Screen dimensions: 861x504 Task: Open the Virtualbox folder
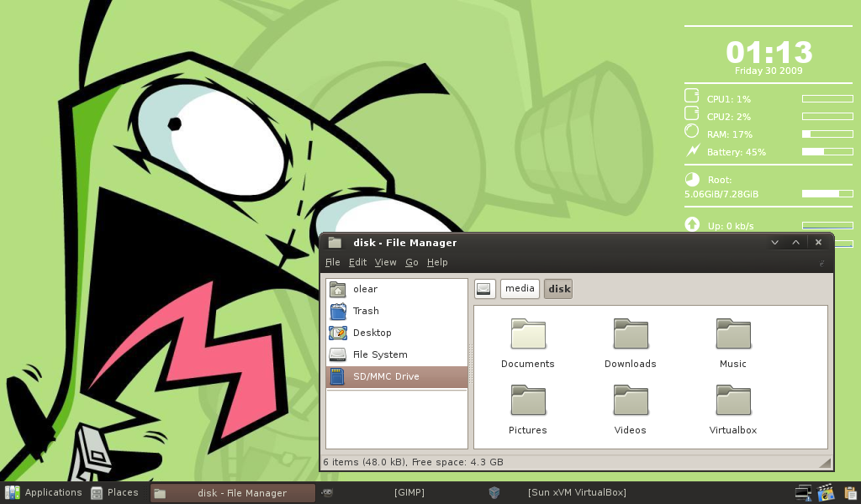point(733,410)
